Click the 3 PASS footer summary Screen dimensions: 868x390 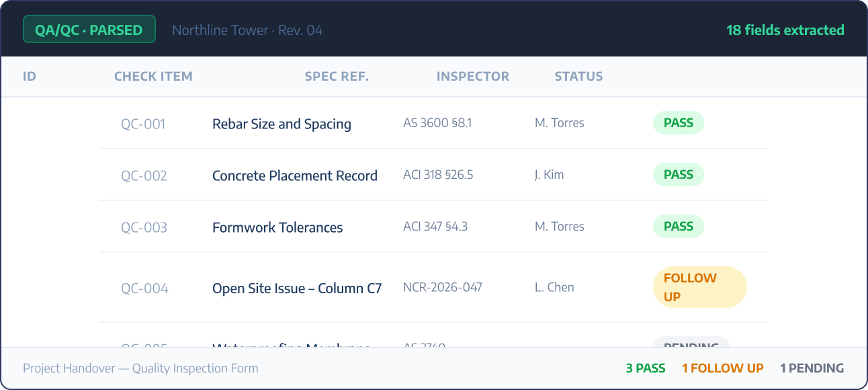pos(646,368)
